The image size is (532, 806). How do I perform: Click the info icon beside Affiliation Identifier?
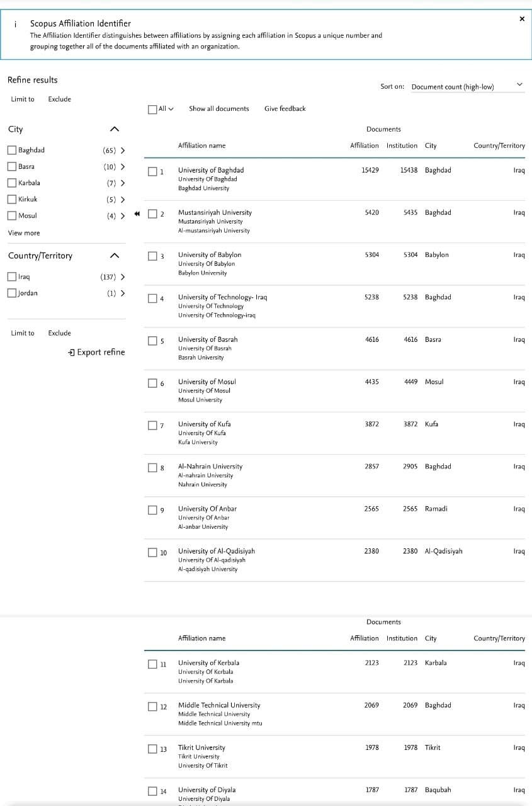tap(15, 23)
